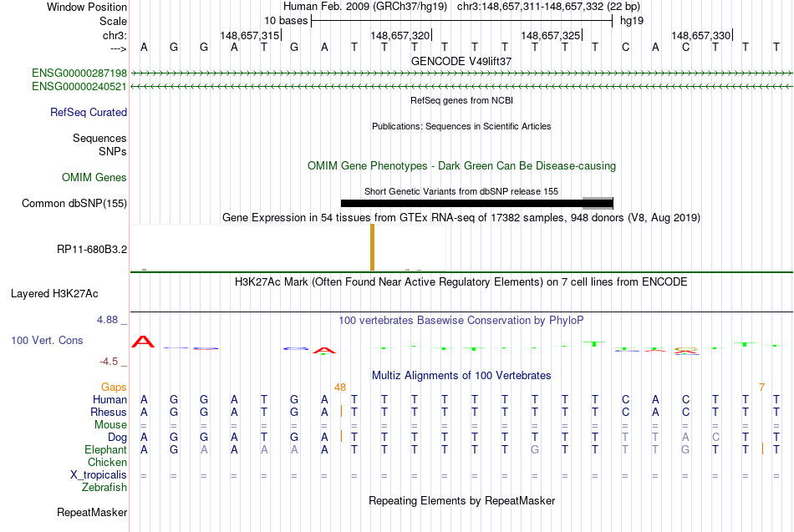Viewport: 794px width, 532px height.
Task: Click the 4.88 upper conservation scale value
Action: (107, 320)
